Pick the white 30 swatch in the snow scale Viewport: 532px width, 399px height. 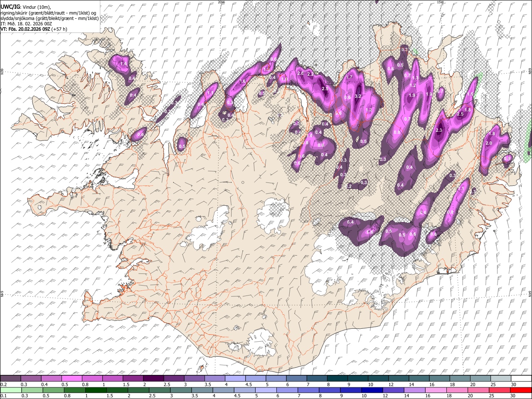click(521, 379)
